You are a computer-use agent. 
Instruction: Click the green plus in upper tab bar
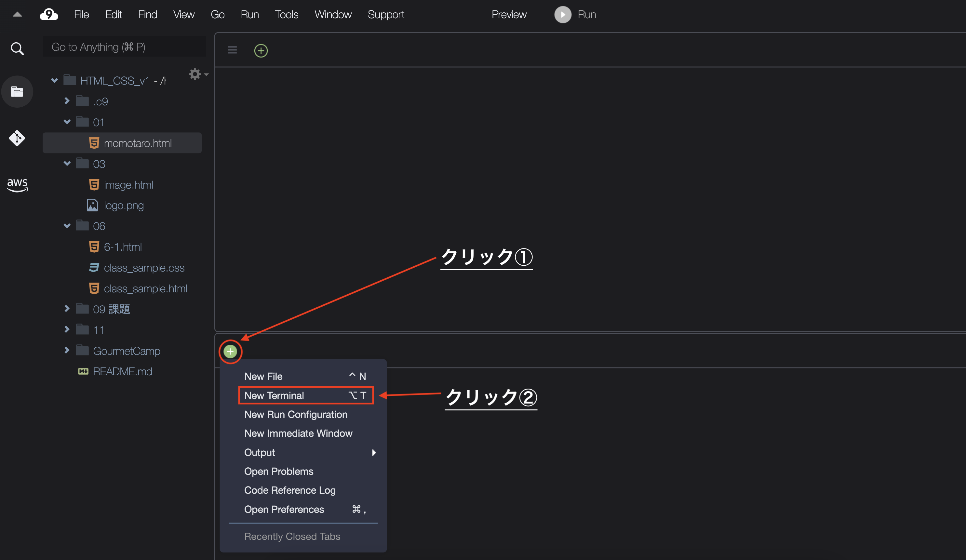point(261,51)
